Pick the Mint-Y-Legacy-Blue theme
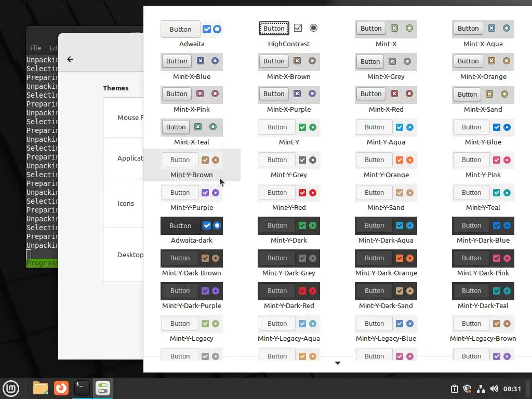The image size is (532, 399). click(x=386, y=329)
